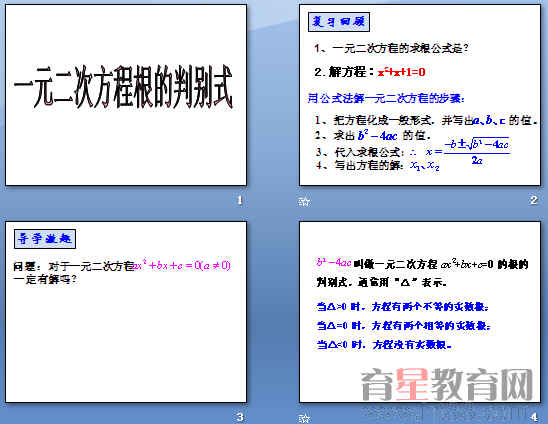548x424 pixels.
Task: Click slide number 2 label
Action: point(533,200)
